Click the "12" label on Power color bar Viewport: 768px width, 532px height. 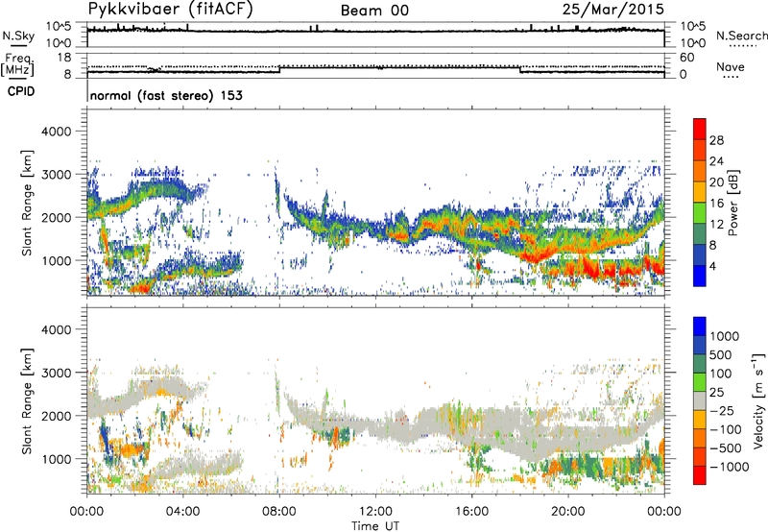tap(716, 225)
